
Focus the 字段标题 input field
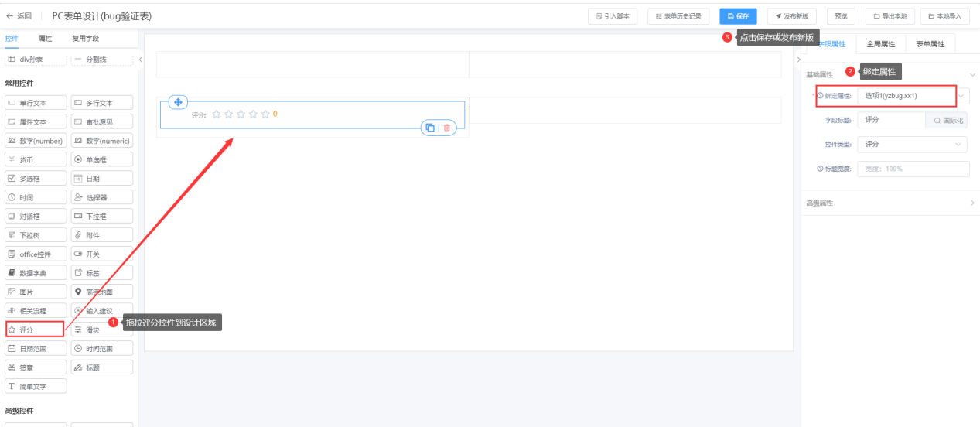point(891,120)
